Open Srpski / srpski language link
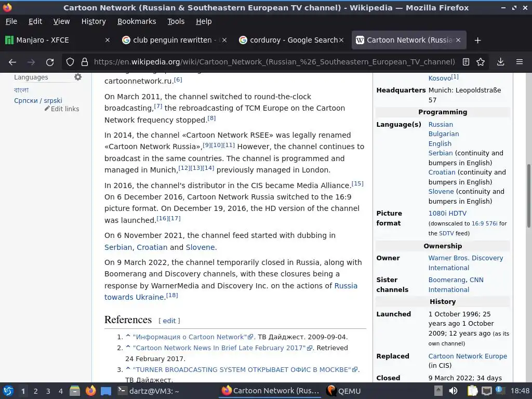 pyautogui.click(x=38, y=100)
